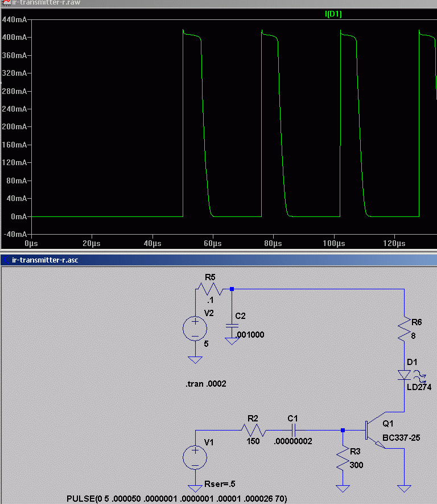Viewport: 437px width, 504px height.
Task: Select the R6 8 ohm resistor
Action: click(404, 329)
